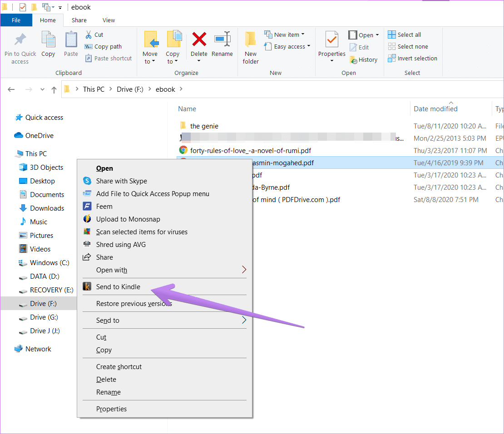Expand the Open with submenu arrow
Viewport: 504px width, 434px height.
(244, 270)
